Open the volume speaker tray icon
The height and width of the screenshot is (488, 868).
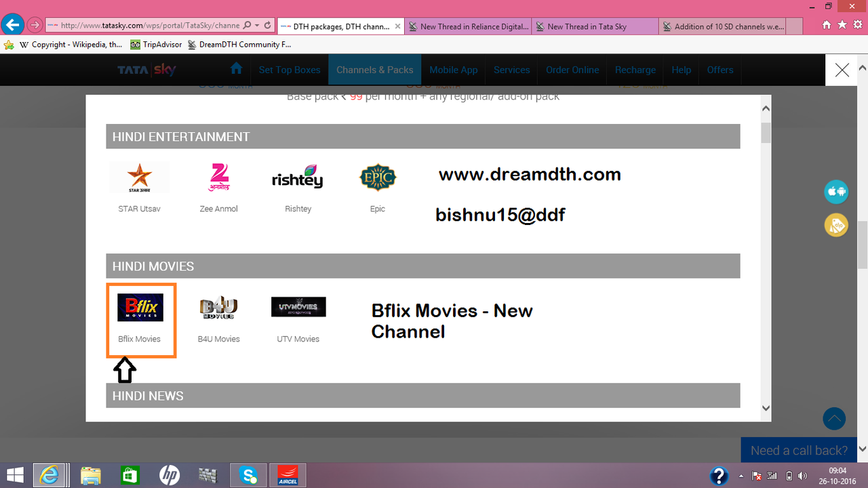click(x=803, y=476)
